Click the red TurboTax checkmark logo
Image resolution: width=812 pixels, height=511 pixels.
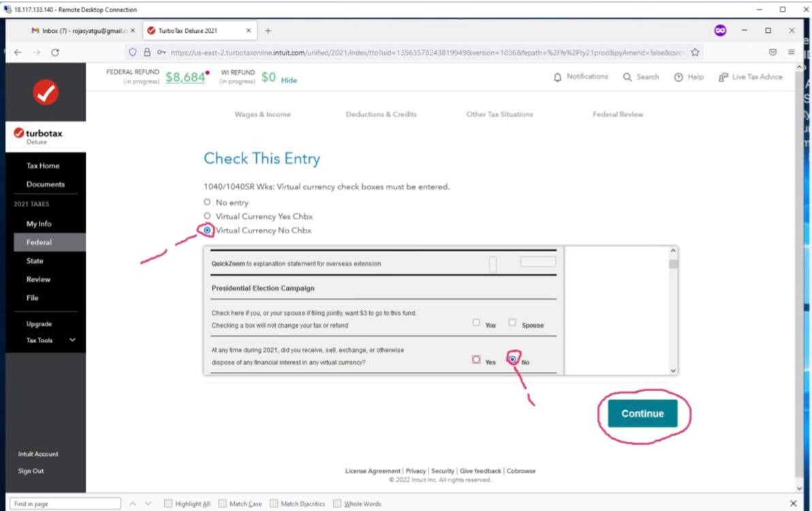point(46,92)
